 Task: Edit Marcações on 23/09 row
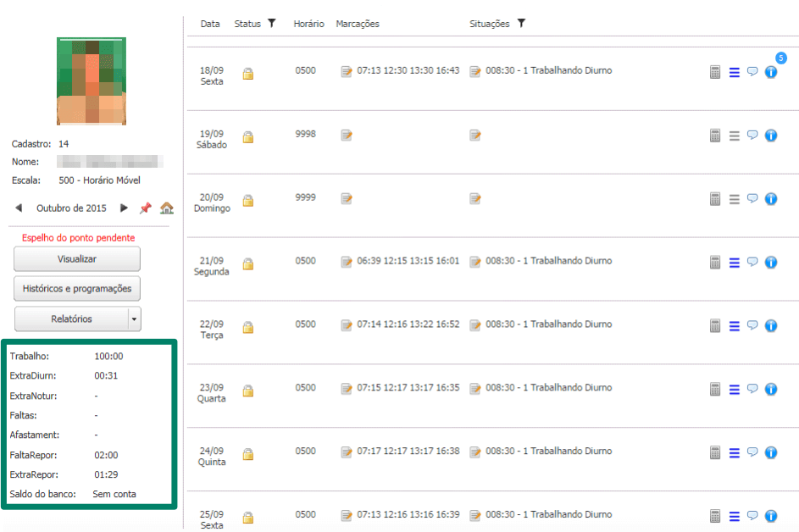click(347, 388)
